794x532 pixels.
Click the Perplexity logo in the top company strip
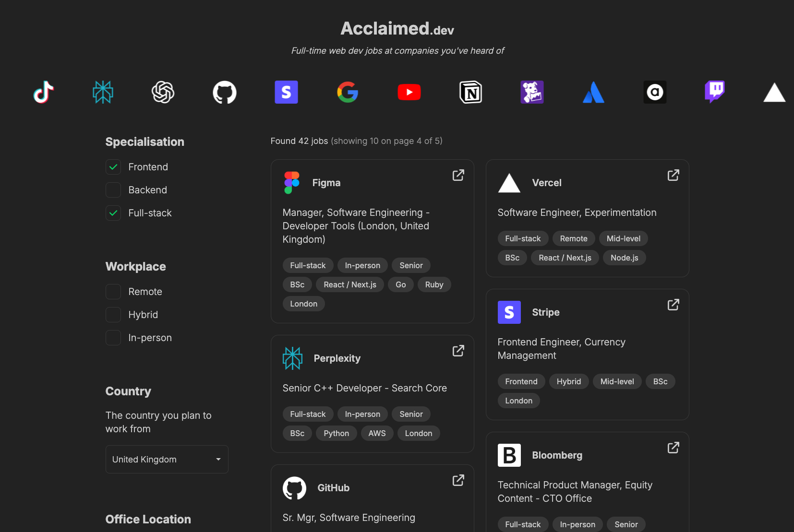pyautogui.click(x=103, y=92)
